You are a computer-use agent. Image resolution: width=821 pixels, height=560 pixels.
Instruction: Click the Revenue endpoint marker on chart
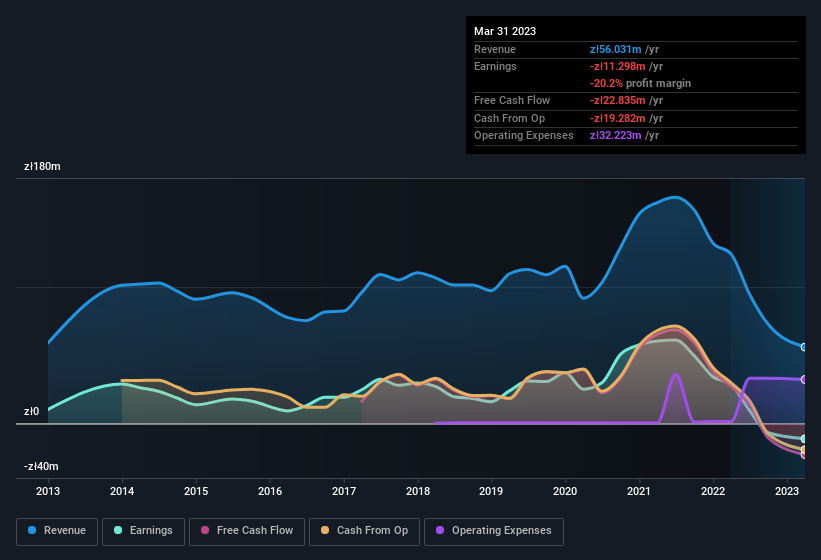pos(804,347)
